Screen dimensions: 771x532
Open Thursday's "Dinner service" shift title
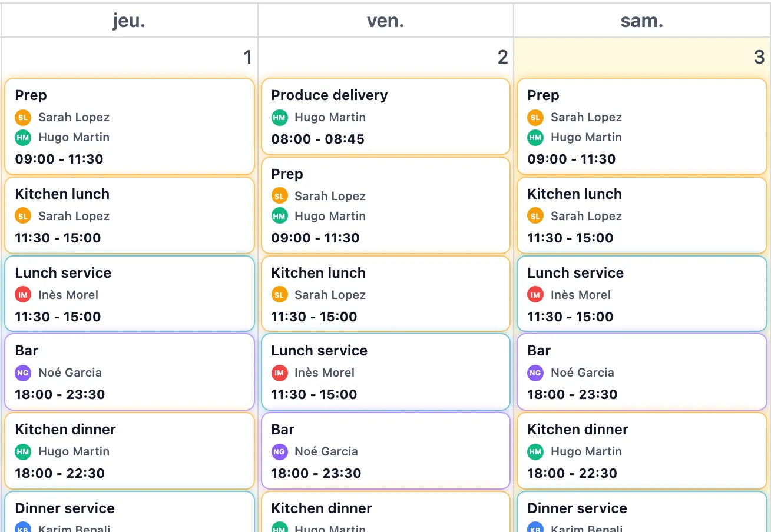pos(65,508)
